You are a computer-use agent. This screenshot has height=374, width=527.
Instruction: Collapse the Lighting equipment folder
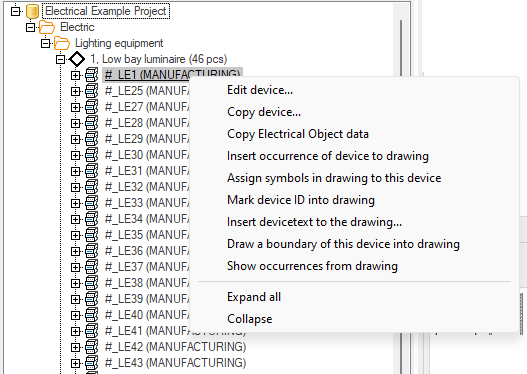(45, 43)
